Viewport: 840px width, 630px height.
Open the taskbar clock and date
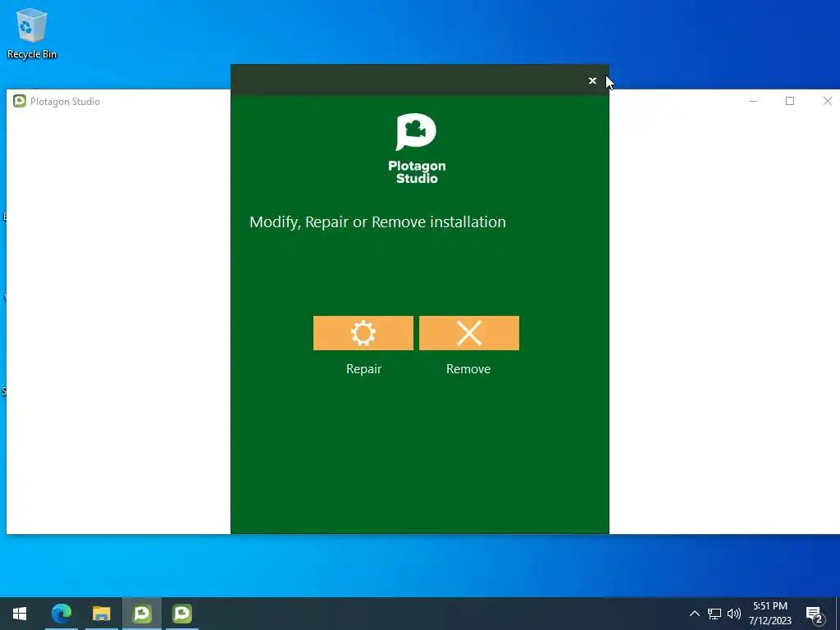[769, 614]
